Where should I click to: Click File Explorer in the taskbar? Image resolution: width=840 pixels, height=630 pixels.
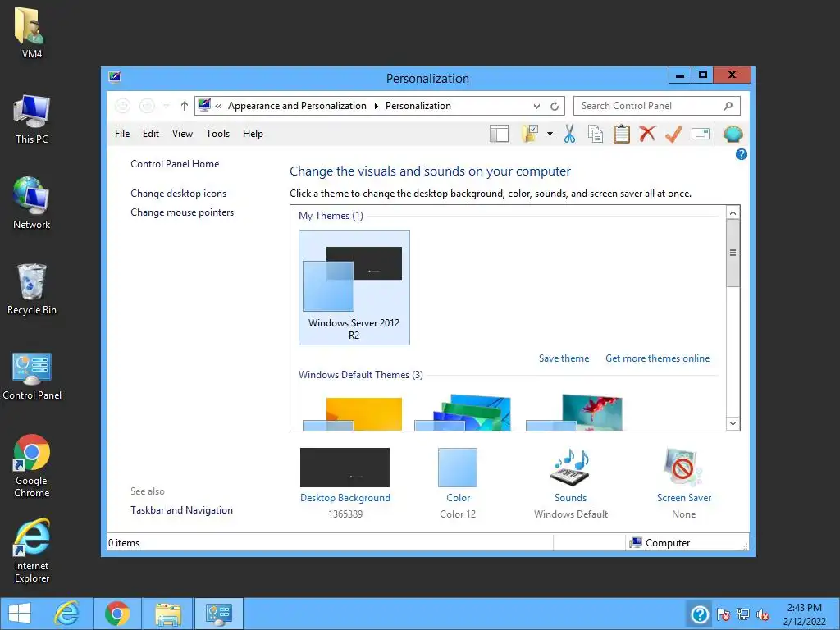[167, 614]
